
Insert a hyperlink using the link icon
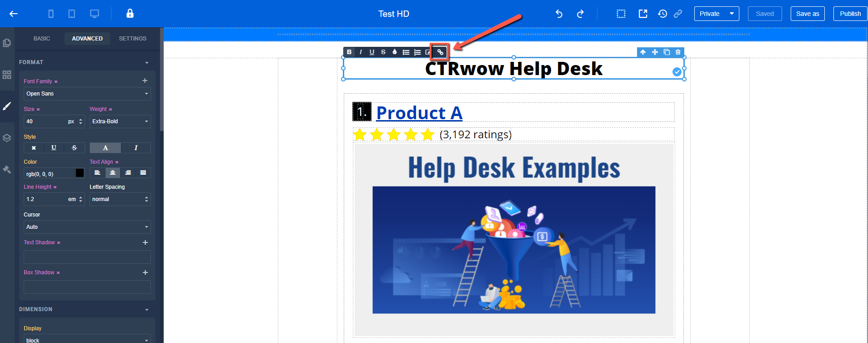coord(440,52)
